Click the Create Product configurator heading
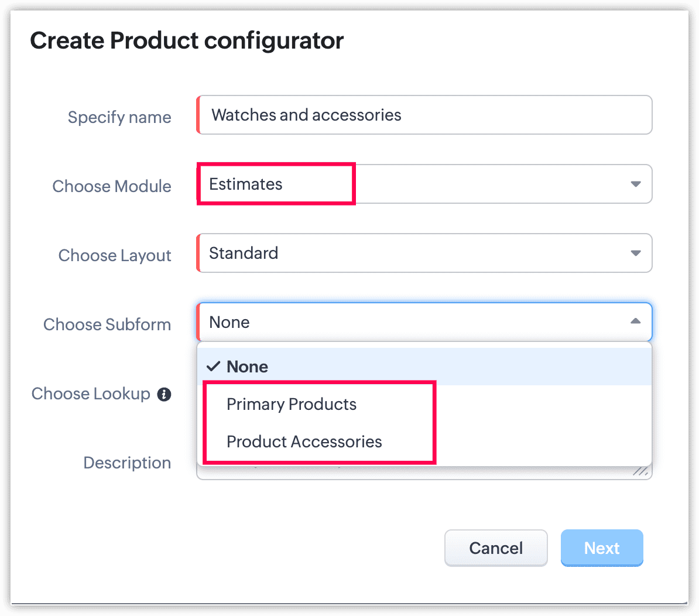Screen dimensions: 699x616 187,41
